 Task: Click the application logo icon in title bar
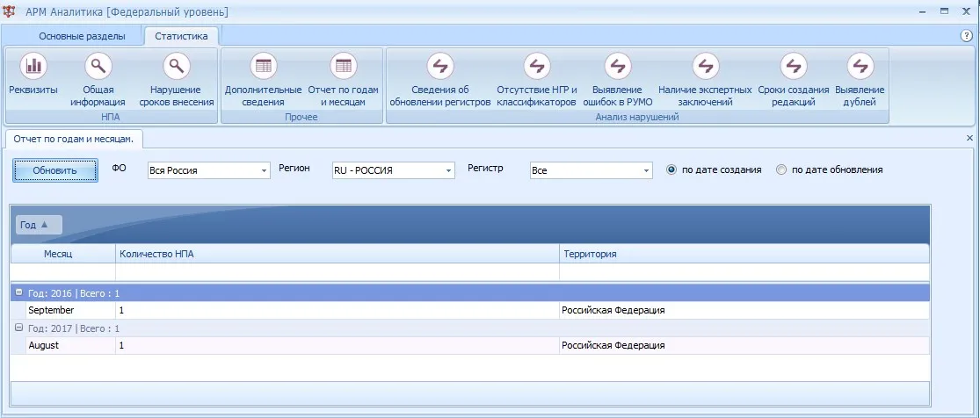[x=10, y=11]
